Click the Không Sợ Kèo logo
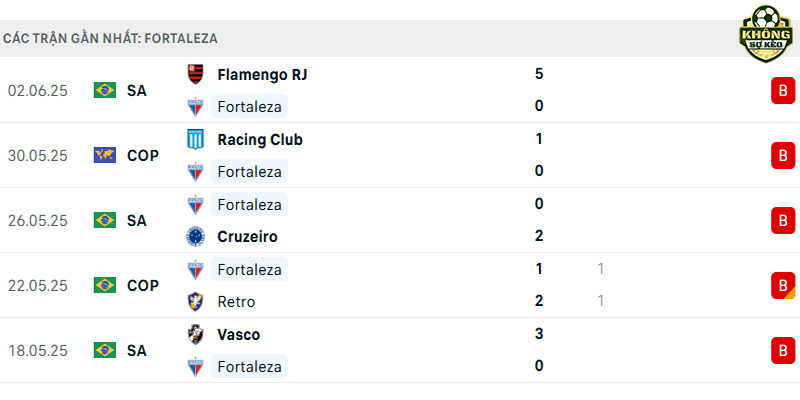Viewport: 800px width, 400px height. (766, 34)
